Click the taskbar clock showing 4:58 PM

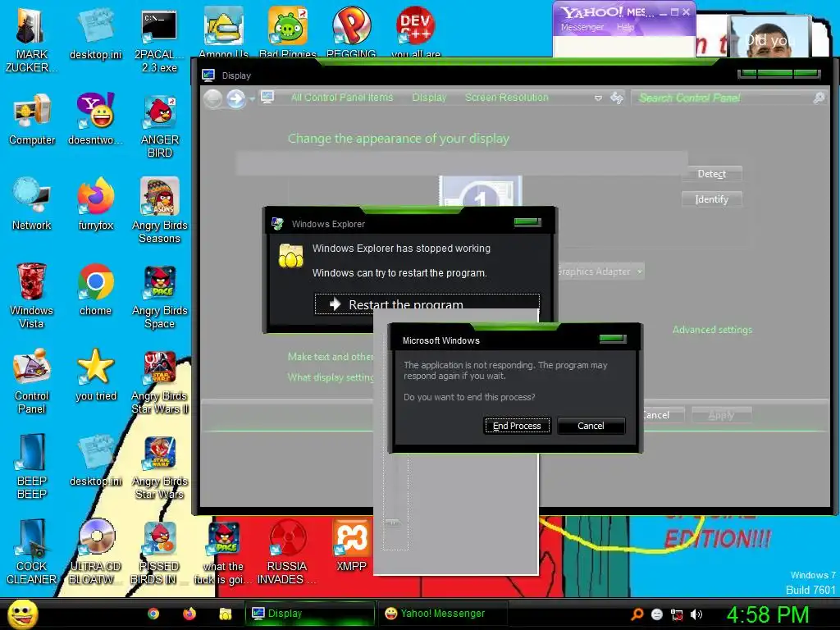point(768,614)
